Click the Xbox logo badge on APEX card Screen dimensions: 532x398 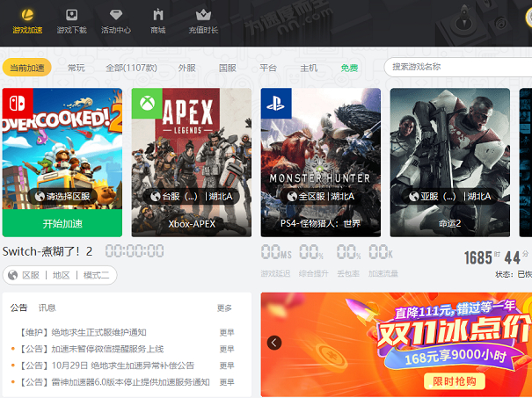[x=147, y=104]
